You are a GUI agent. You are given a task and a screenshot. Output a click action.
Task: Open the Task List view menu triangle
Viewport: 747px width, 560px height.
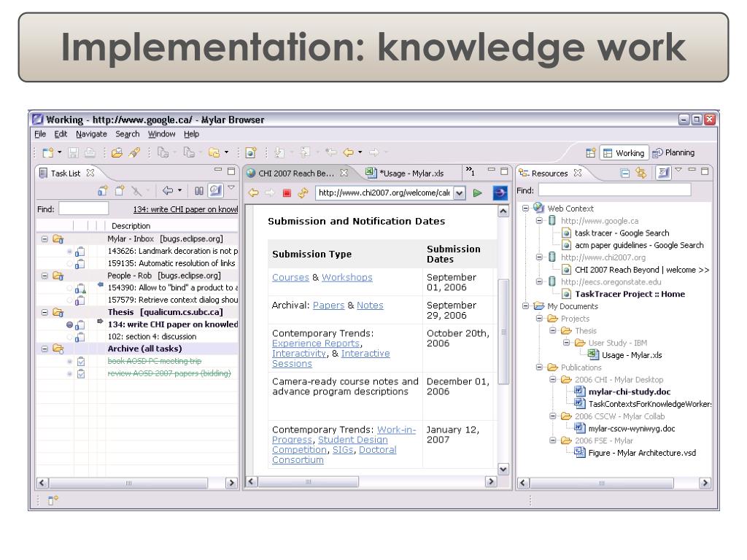click(231, 187)
